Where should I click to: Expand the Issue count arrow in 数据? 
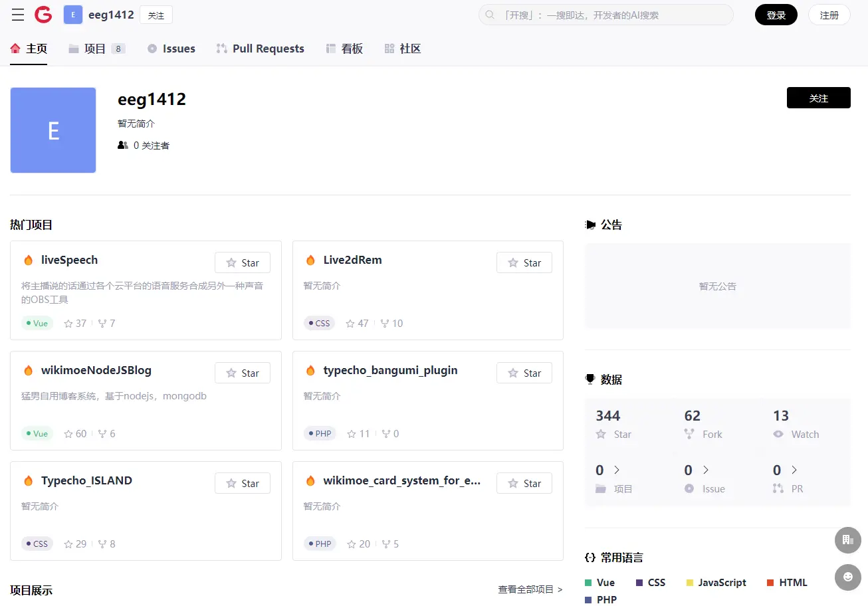point(705,470)
